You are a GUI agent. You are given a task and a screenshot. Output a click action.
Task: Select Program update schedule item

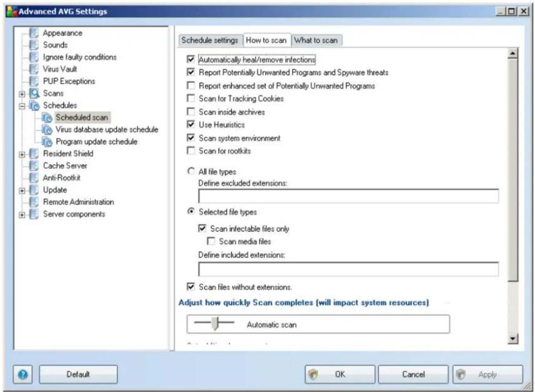tap(97, 141)
